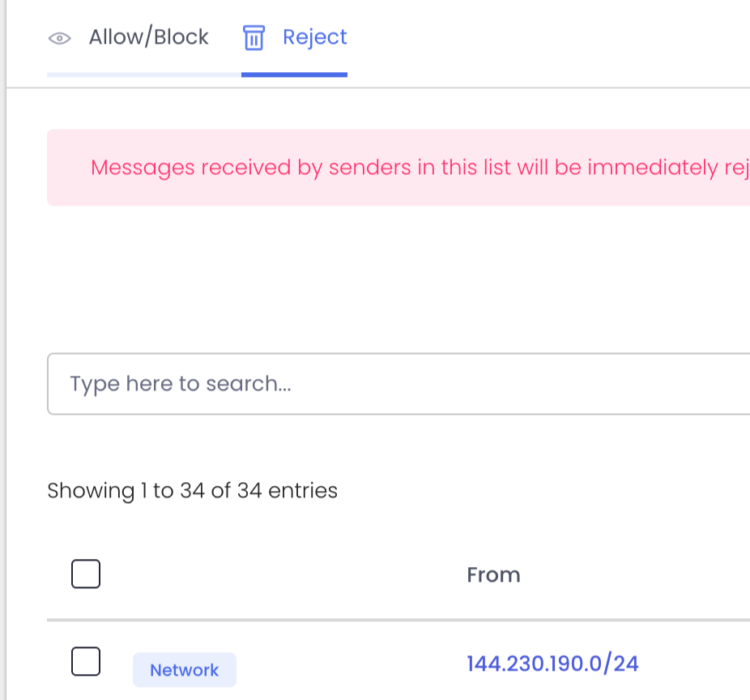Click the horizontal separator below the tab bar

click(378, 87)
